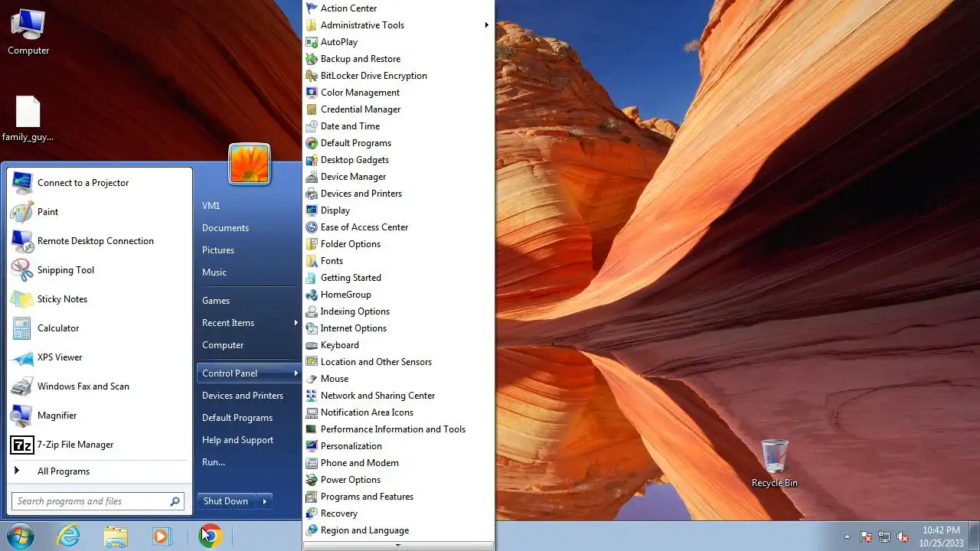Viewport: 980px width, 551px height.
Task: Open Internet Options
Action: [398, 328]
